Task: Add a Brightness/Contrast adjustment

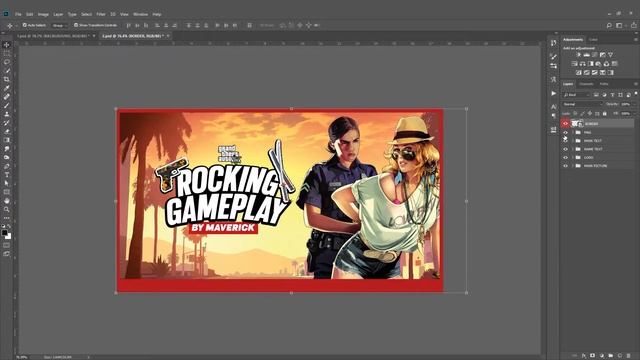Action: 578,55
